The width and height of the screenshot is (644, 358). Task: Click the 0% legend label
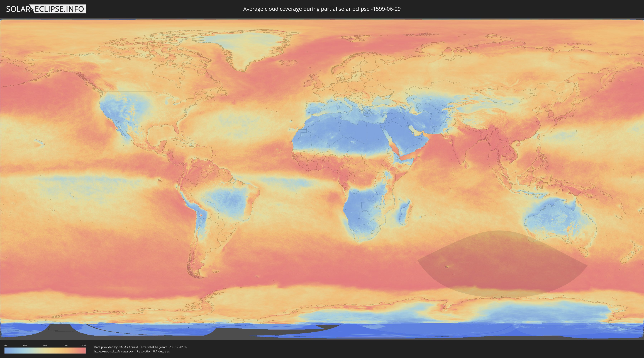coord(6,345)
